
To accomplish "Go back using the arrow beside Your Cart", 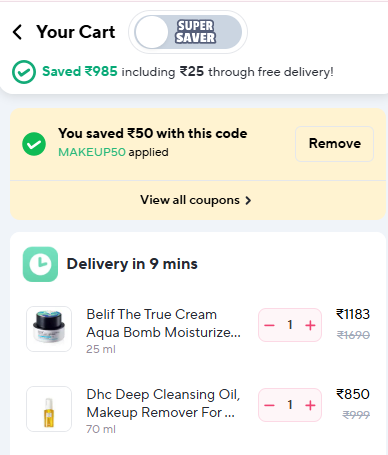I will (x=17, y=32).
